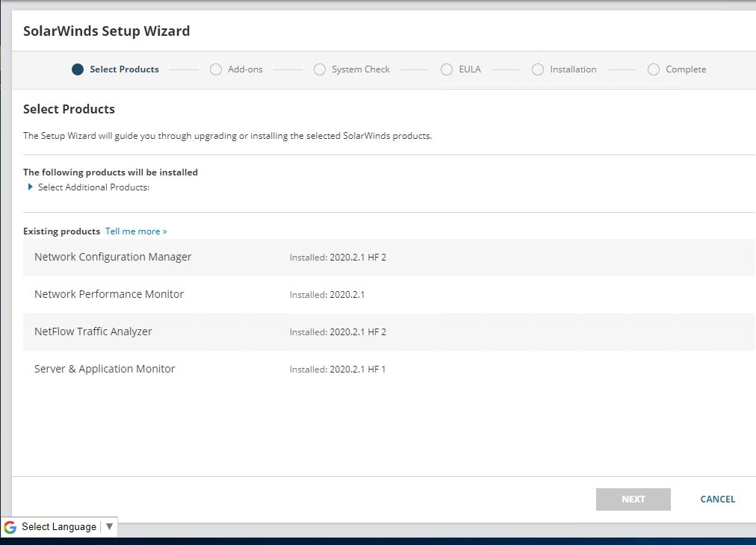
Task: Select the Installation step circle
Action: click(538, 69)
